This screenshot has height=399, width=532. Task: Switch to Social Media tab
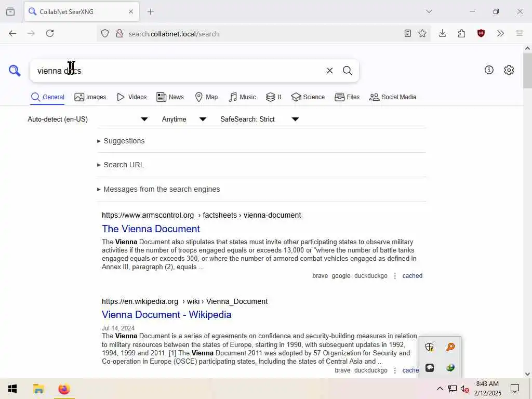393,97
